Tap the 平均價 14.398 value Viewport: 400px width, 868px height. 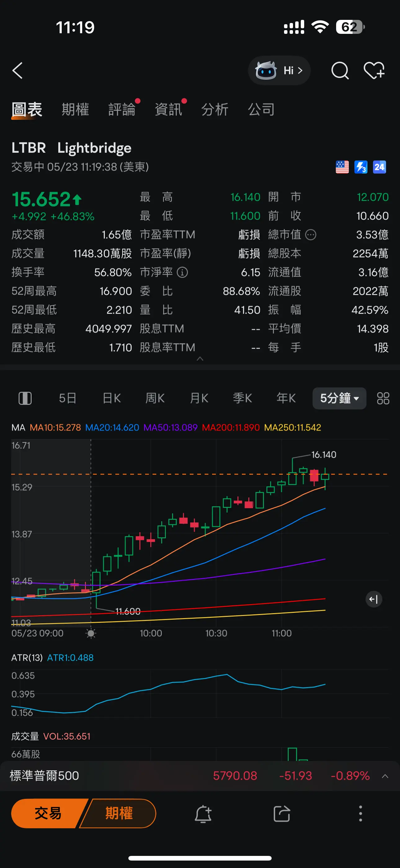pyautogui.click(x=373, y=329)
